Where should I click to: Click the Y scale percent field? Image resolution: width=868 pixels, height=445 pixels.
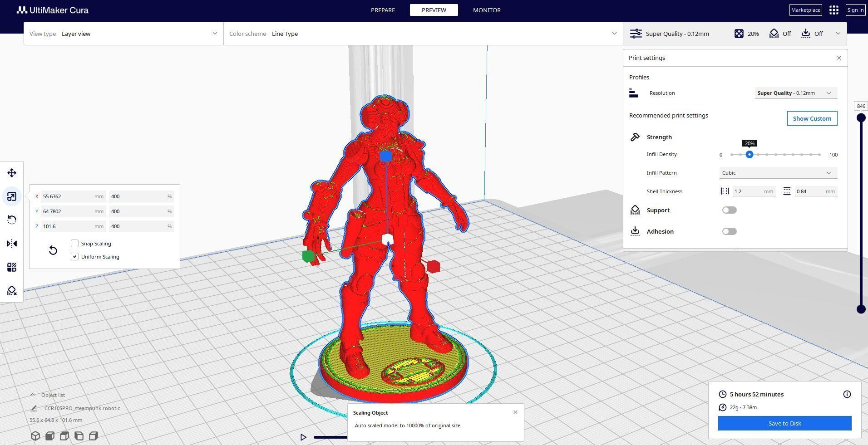pyautogui.click(x=142, y=211)
